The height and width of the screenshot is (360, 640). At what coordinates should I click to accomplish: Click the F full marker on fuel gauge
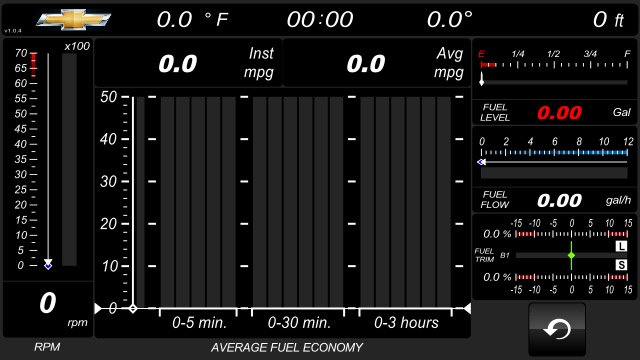(x=627, y=54)
